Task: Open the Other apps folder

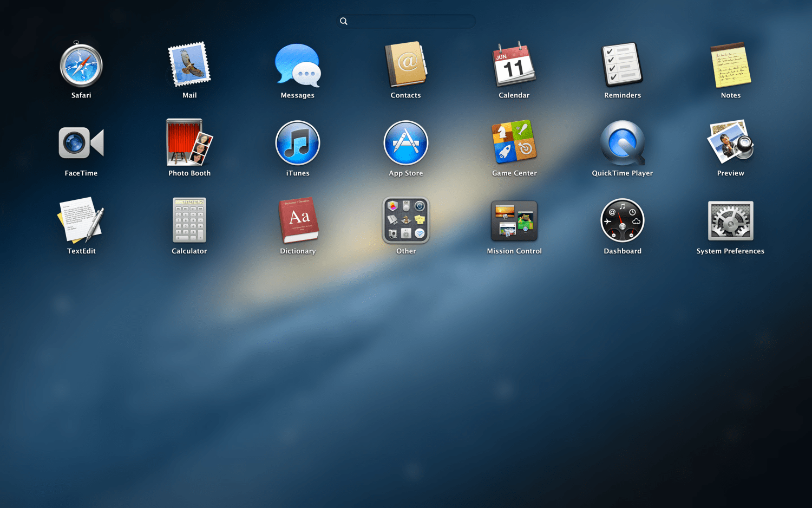Action: click(406, 220)
